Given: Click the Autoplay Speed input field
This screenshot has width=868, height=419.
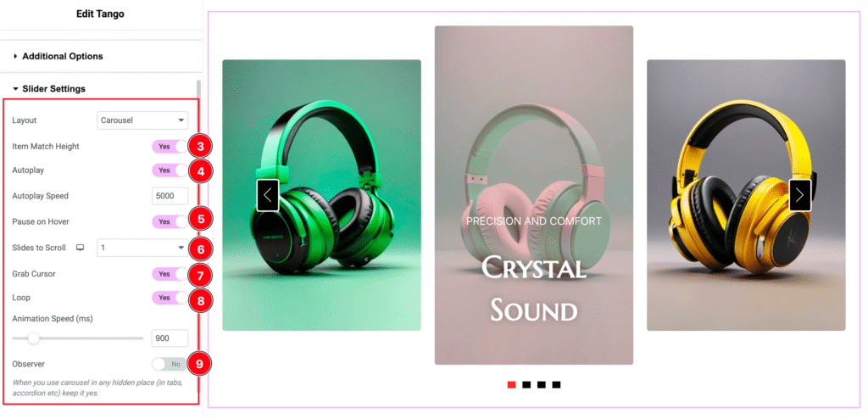Looking at the screenshot, I should [x=170, y=196].
